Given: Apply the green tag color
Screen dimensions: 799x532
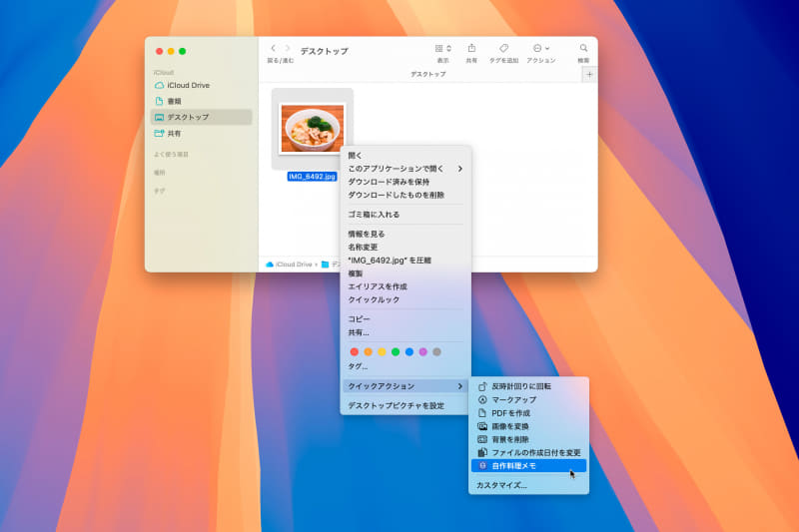Looking at the screenshot, I should point(396,351).
